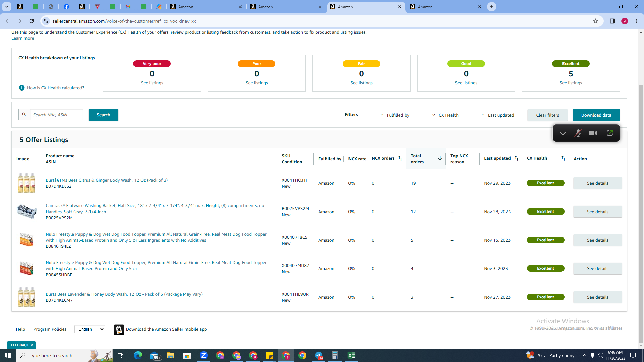644x362 pixels.
Task: Click the Amazon Seller mobile app icon
Action: pyautogui.click(x=119, y=329)
